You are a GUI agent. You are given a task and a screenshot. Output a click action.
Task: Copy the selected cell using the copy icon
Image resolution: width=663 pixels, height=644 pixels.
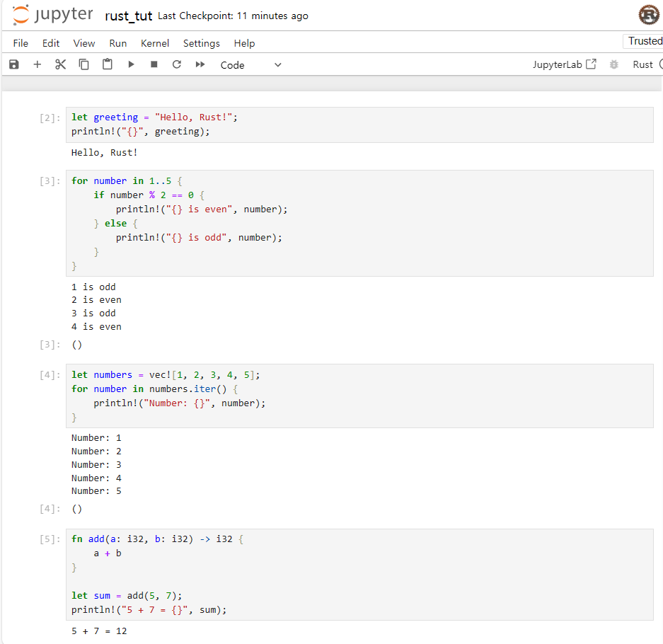[83, 64]
